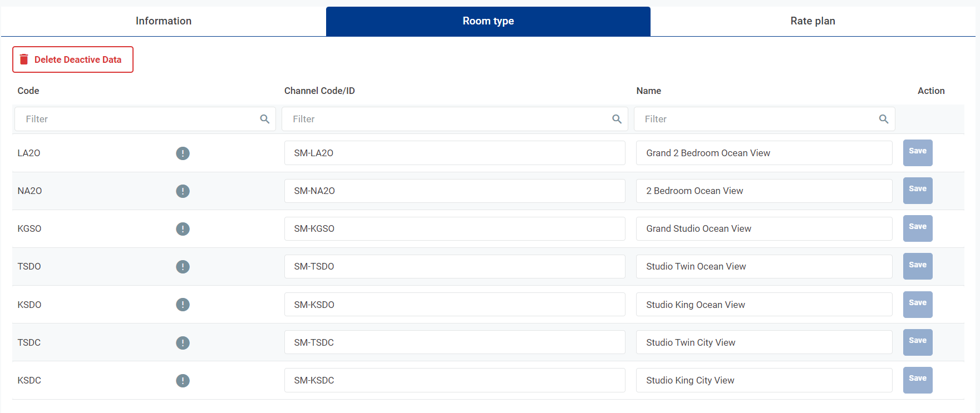Viewport: 980px width, 413px height.
Task: Click the search icon in Code filter
Action: click(264, 119)
